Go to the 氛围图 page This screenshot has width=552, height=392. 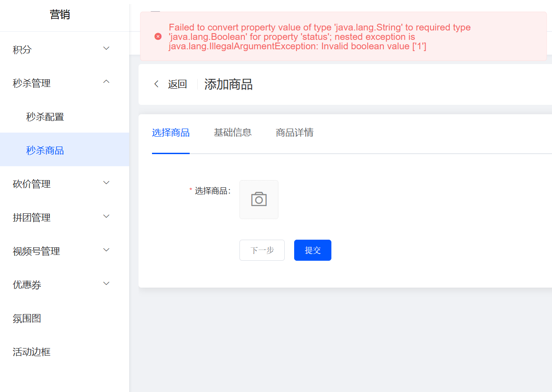(27, 319)
